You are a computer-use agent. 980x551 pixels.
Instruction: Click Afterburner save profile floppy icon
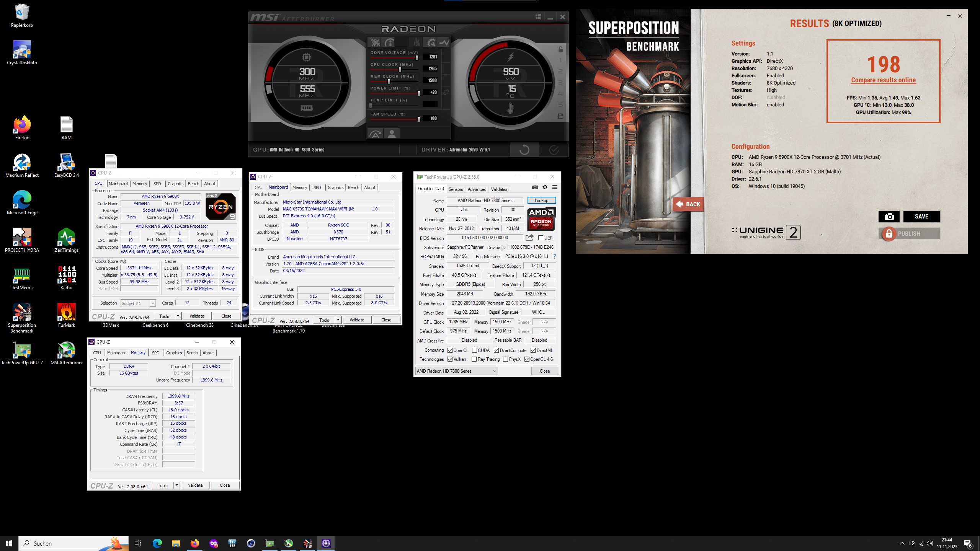[560, 116]
